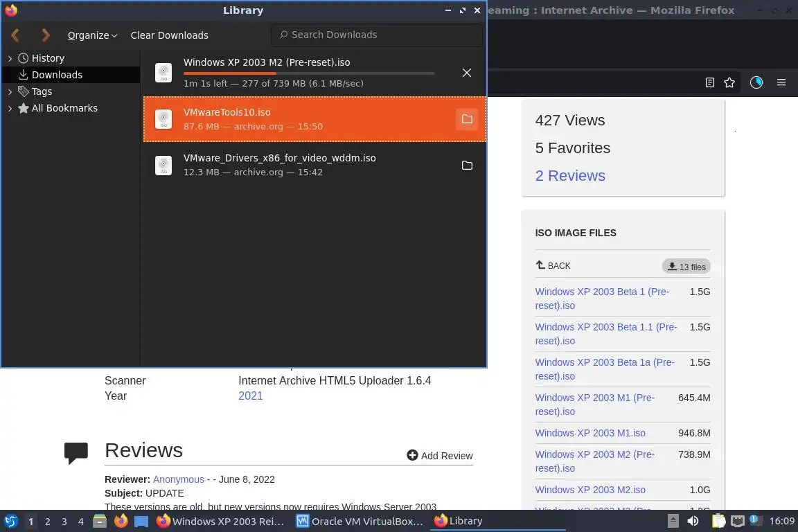Viewport: 798px width, 532px height.
Task: Click the ISO icon of Windows XP download
Action: (163, 73)
